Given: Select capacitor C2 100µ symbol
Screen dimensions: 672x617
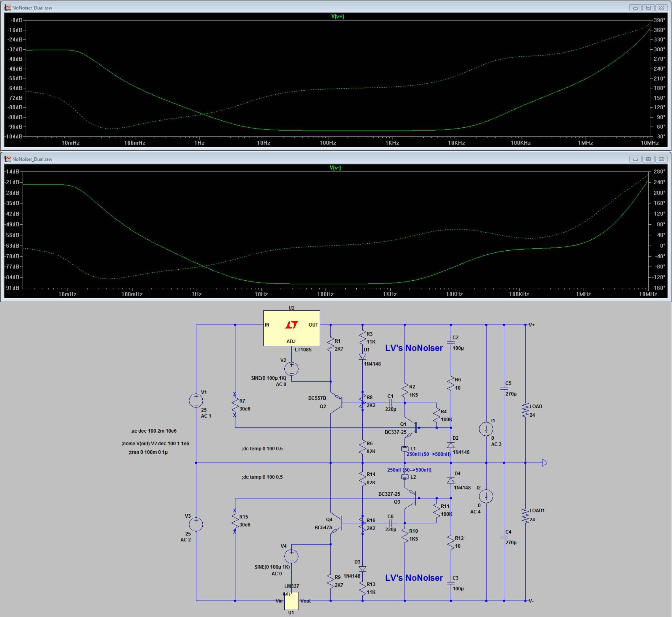Looking at the screenshot, I should [x=451, y=343].
